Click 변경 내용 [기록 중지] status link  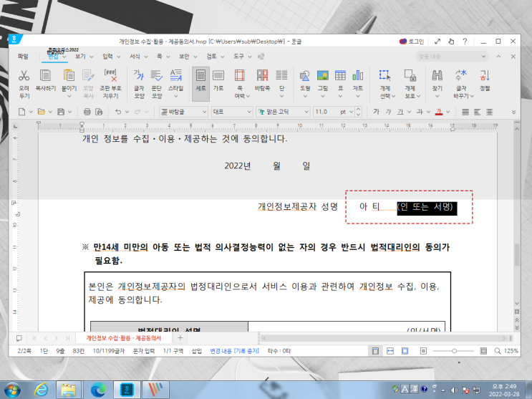234,351
